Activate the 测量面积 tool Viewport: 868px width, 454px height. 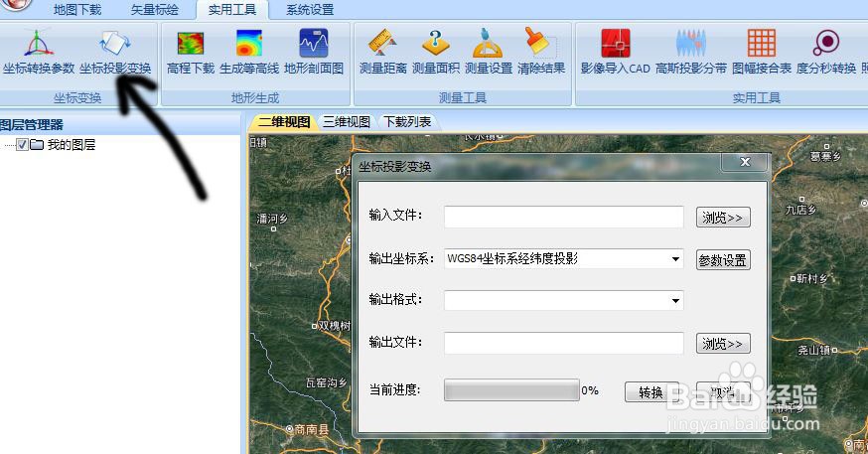click(436, 53)
